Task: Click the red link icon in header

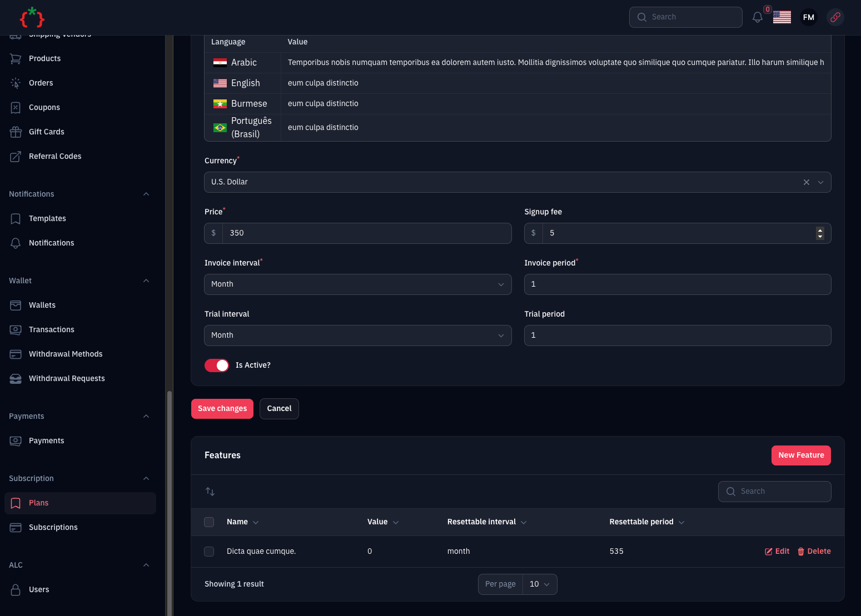Action: 835,17
